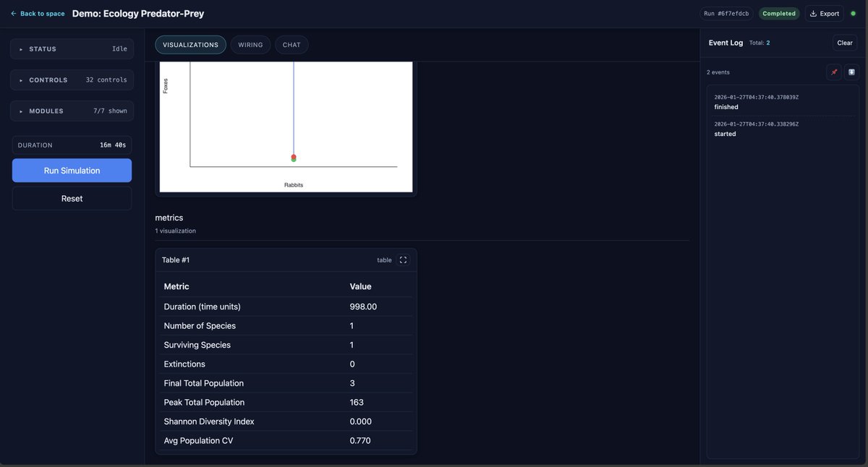
Task: Click the value 0.770
Action: tap(360, 441)
